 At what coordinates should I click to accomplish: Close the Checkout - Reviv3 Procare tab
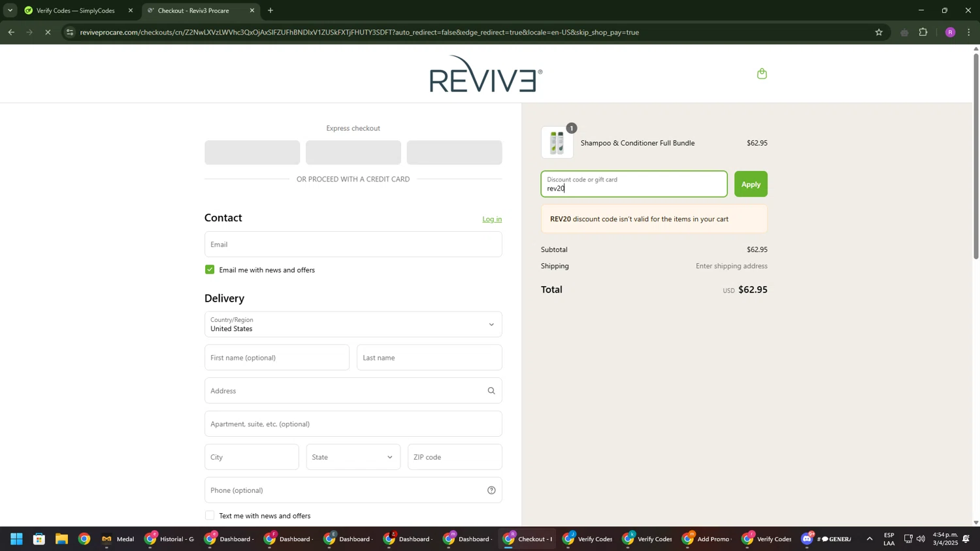click(252, 10)
